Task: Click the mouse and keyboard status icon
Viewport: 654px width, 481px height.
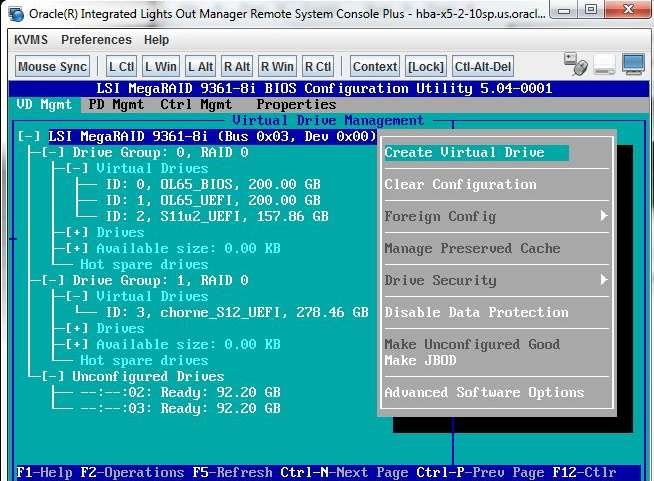Action: click(x=576, y=64)
